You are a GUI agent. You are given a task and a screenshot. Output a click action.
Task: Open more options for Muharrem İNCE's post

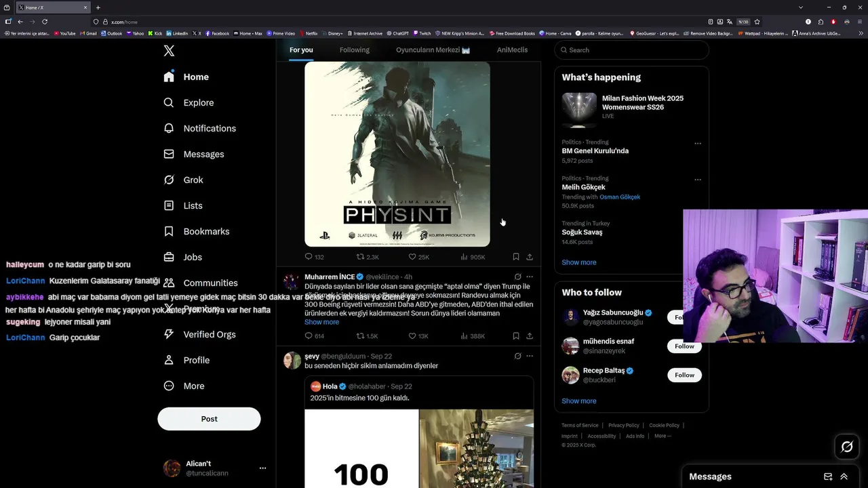[x=530, y=277]
